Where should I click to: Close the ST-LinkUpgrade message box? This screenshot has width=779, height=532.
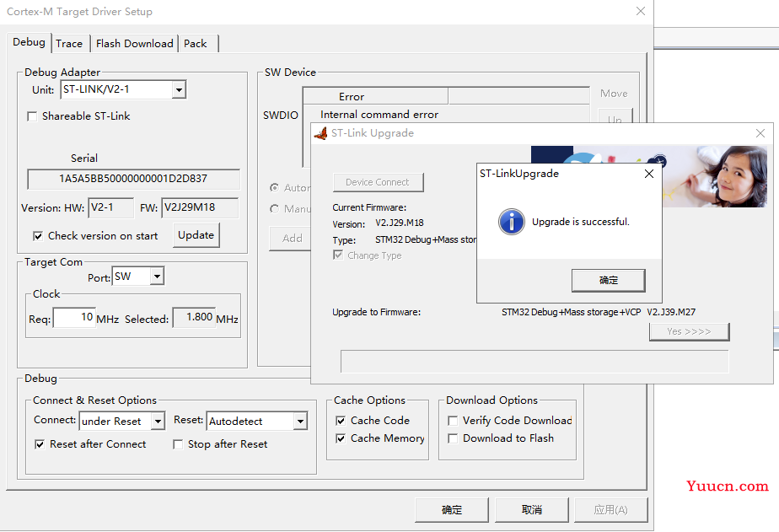click(649, 174)
